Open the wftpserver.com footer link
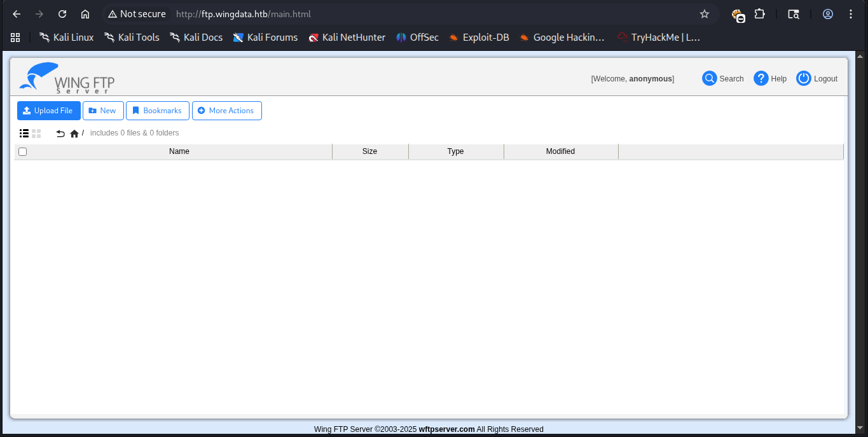 point(447,429)
